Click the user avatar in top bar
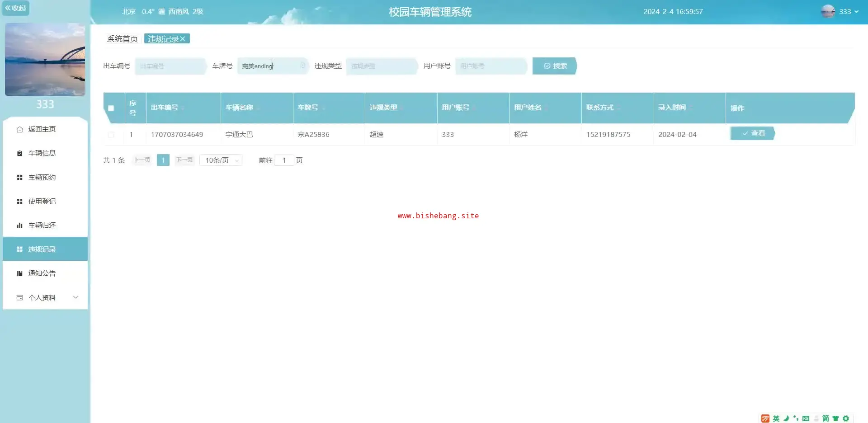The height and width of the screenshot is (423, 868). pos(828,11)
